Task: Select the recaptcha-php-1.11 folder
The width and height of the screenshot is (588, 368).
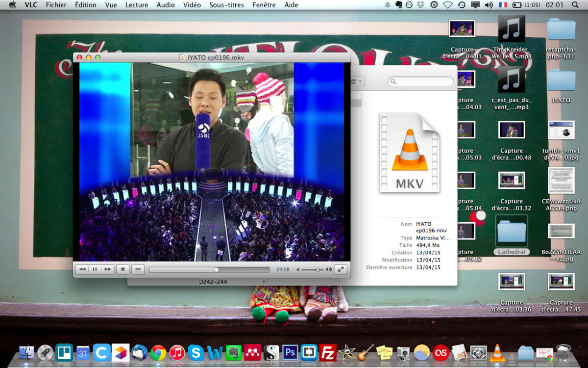Action: click(561, 29)
